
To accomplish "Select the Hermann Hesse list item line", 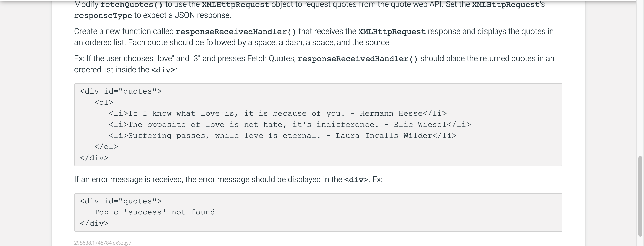I will [x=278, y=113].
